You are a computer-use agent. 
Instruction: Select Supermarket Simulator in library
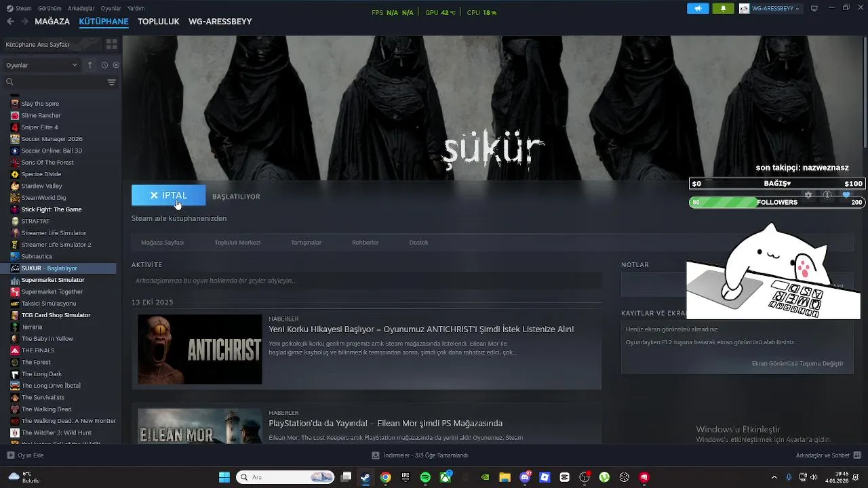point(53,280)
